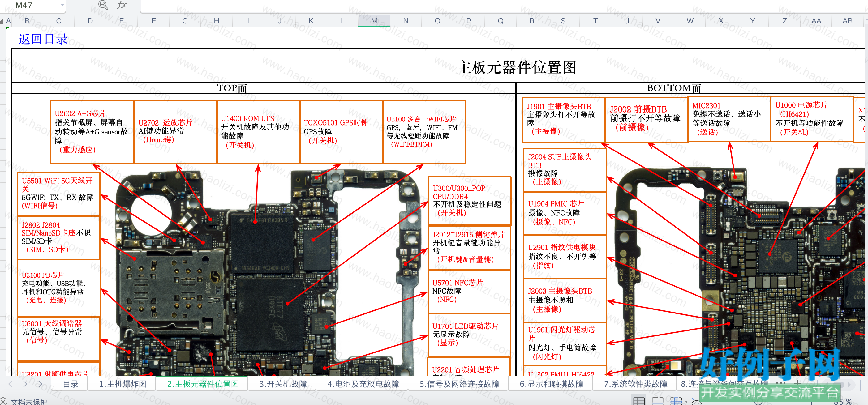868x405 pixels.
Task: Switch to normal grid view icon
Action: point(639,401)
